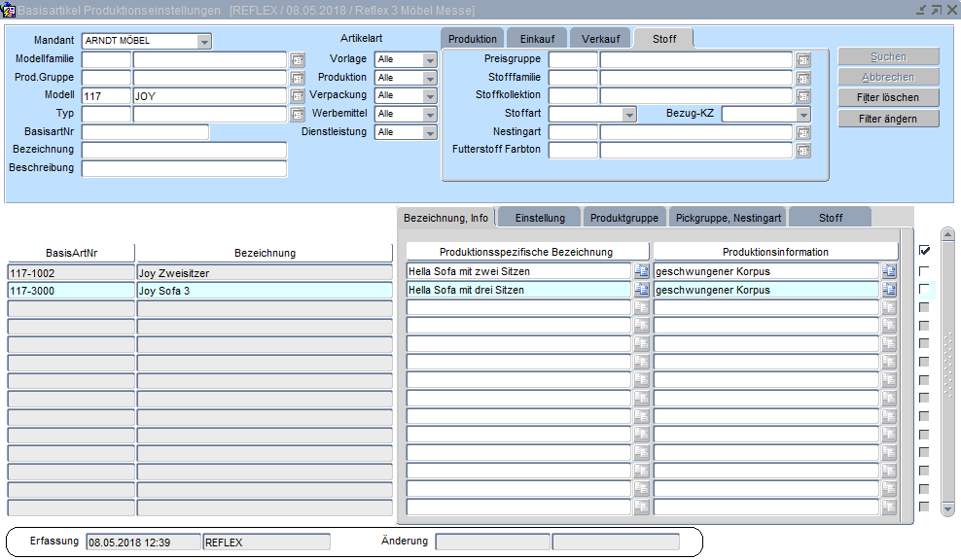Open Preisgruppe value list icon

(802, 59)
